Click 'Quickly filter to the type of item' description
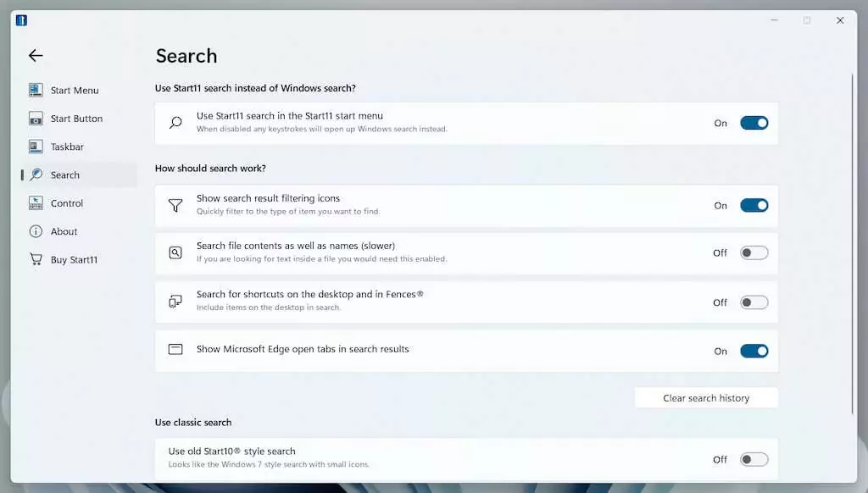868x493 pixels. [x=288, y=212]
